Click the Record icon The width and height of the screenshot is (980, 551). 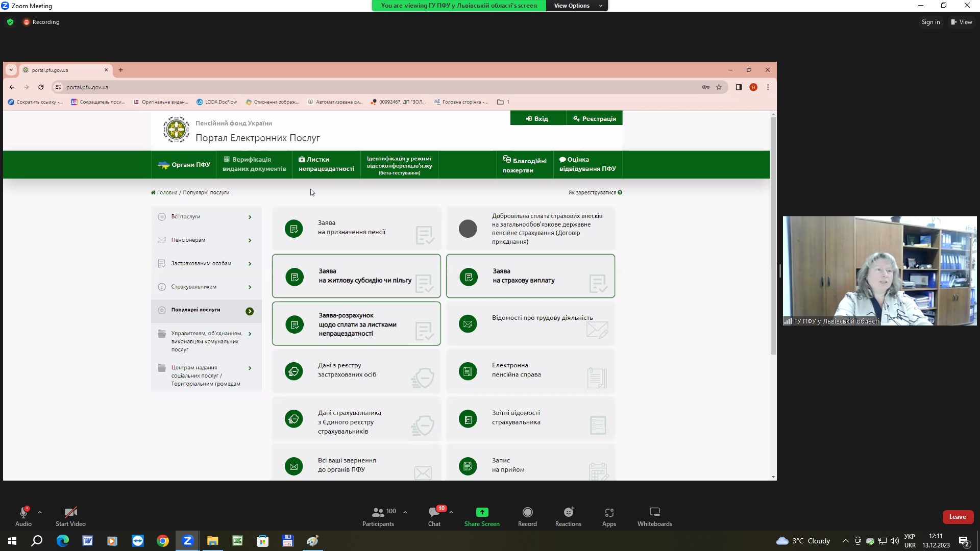pyautogui.click(x=527, y=512)
